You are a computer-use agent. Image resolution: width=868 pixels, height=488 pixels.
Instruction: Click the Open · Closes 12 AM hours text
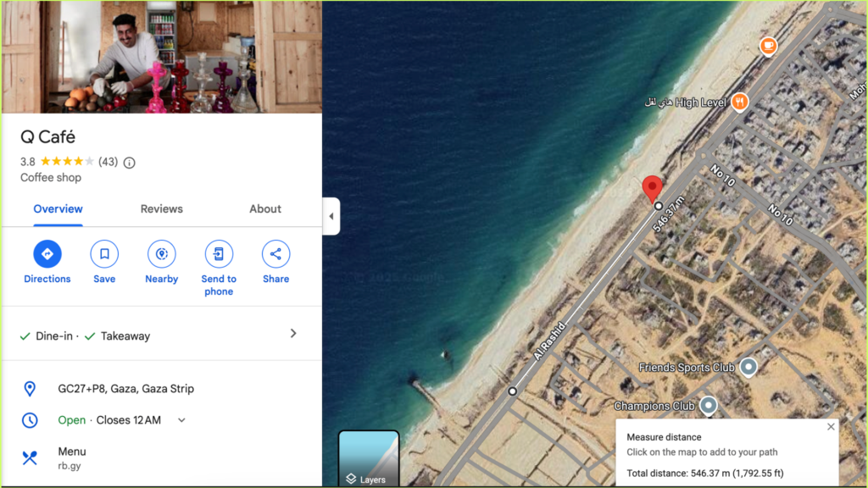pos(109,420)
